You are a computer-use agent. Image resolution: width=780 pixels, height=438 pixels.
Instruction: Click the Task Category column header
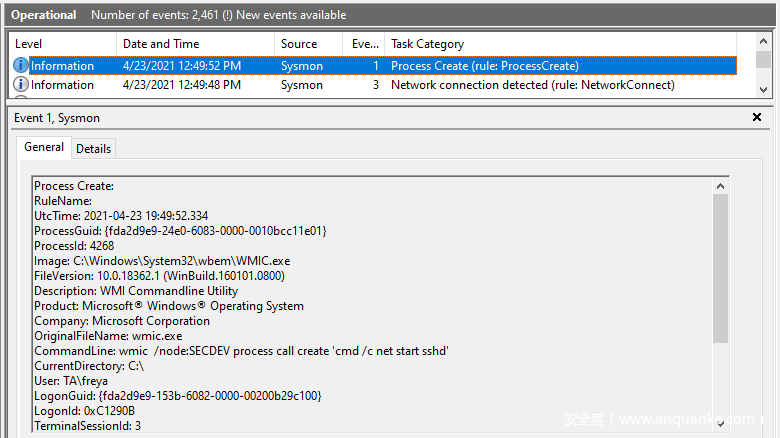pyautogui.click(x=560, y=44)
